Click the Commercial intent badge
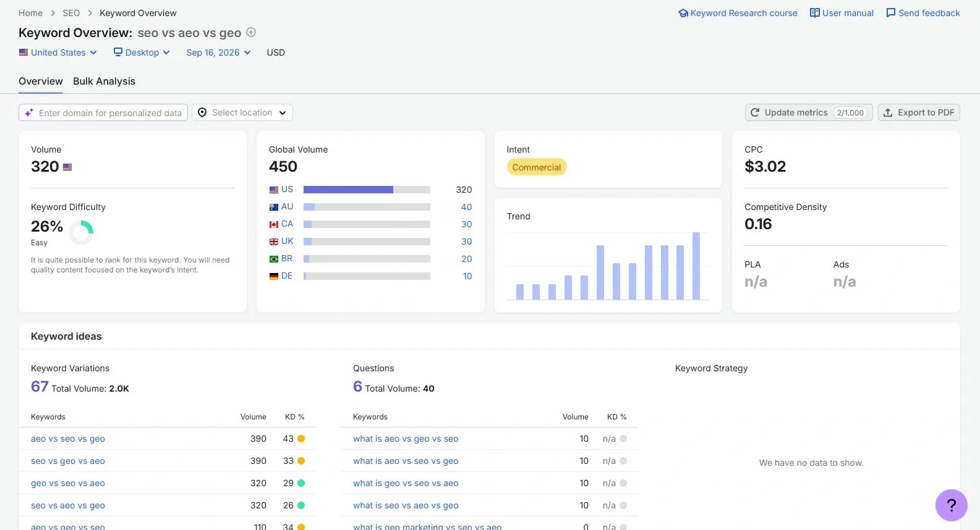Viewport: 980px width, 530px height. pos(537,167)
